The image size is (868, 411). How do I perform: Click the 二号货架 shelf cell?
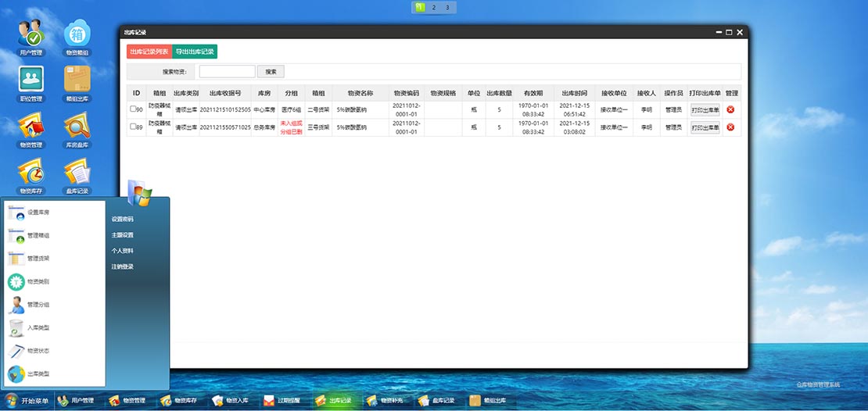click(318, 109)
